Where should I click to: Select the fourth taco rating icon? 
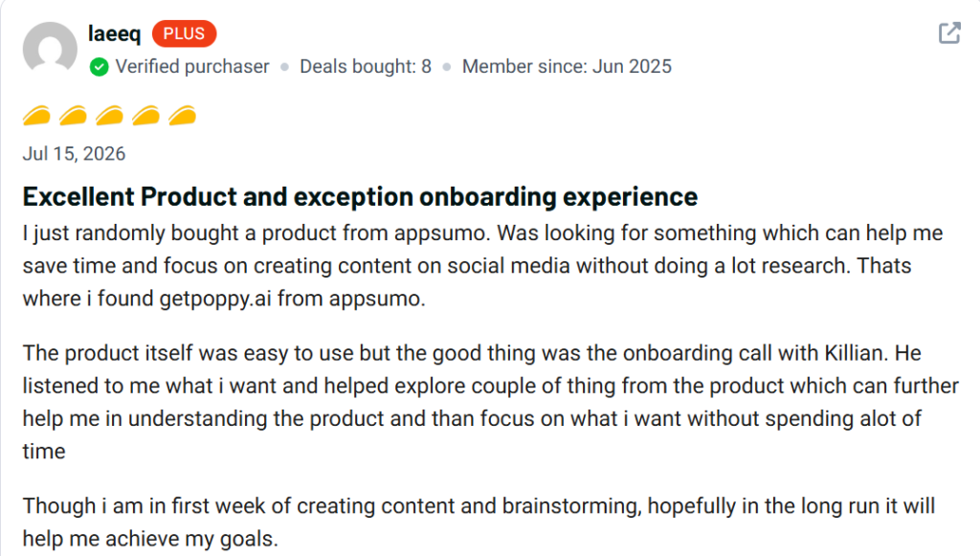click(145, 116)
